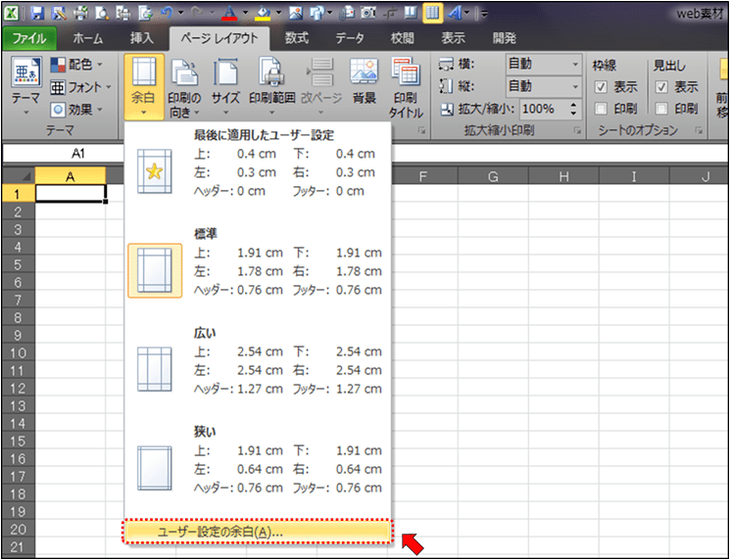Apply the yellow fill color bucket icon

point(264,14)
